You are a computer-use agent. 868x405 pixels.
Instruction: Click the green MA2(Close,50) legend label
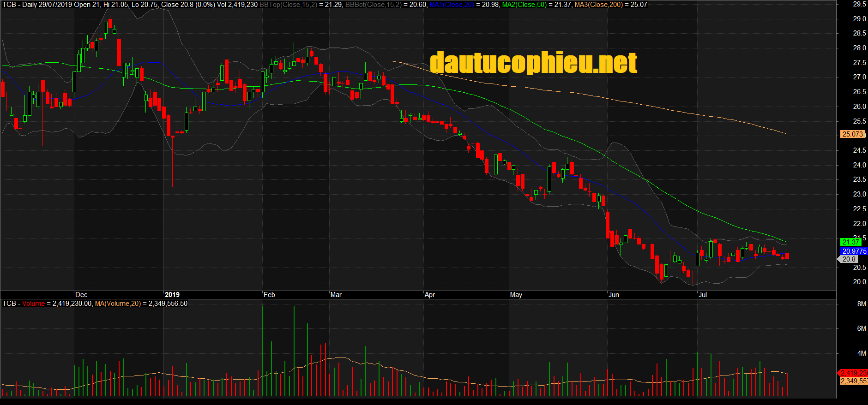[x=524, y=5]
